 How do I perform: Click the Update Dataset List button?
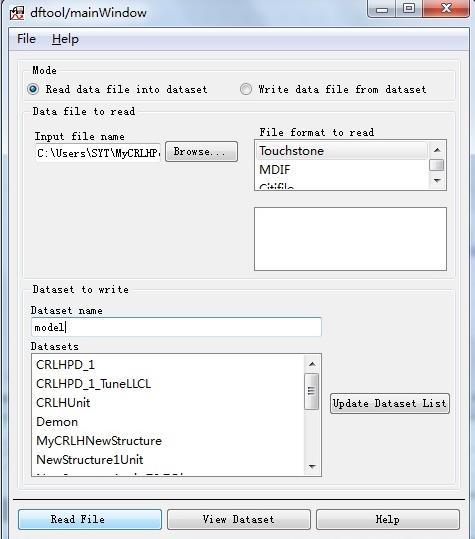(x=390, y=403)
